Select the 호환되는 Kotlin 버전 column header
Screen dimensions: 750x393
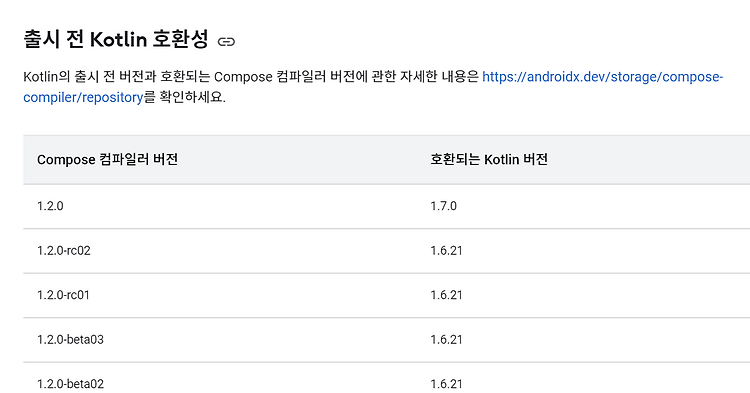coord(489,159)
